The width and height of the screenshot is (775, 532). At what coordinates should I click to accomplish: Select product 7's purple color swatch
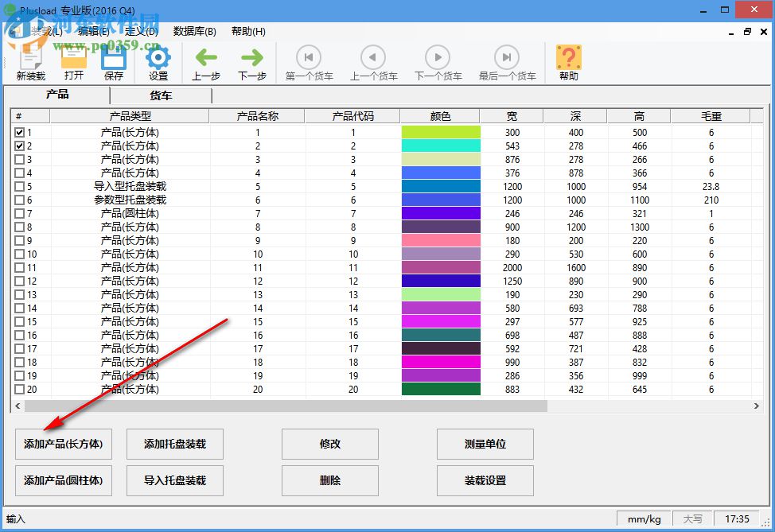(439, 213)
